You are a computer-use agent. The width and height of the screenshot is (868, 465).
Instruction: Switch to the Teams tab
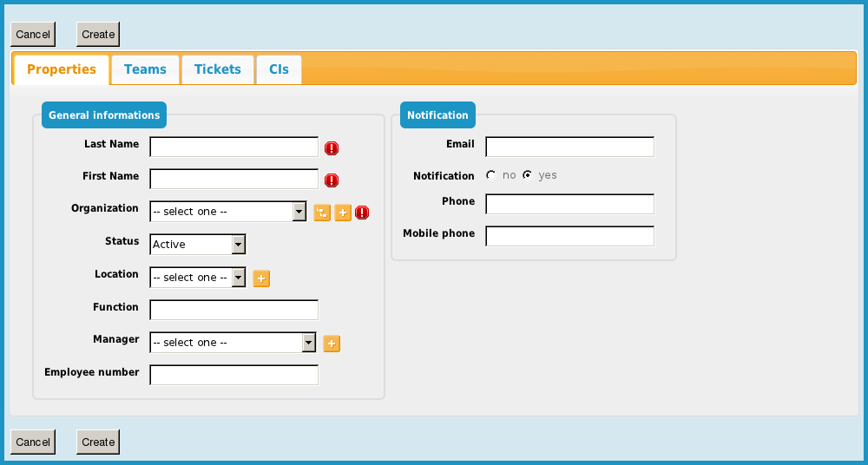click(145, 69)
